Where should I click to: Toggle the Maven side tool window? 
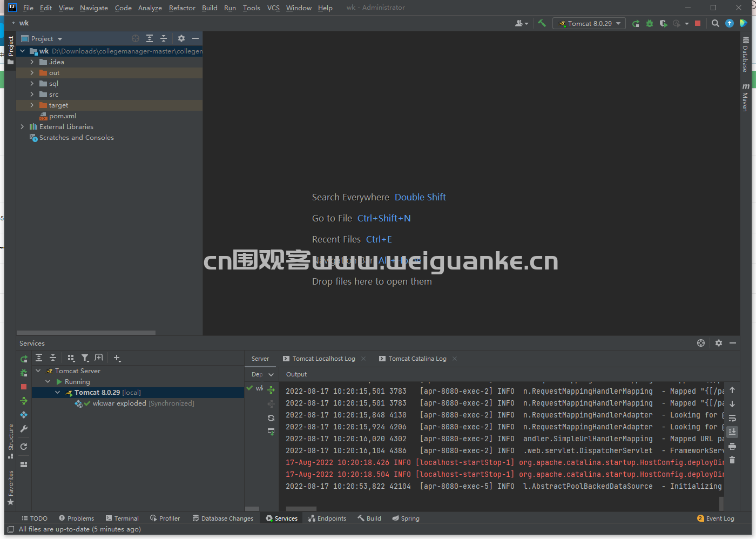[x=745, y=98]
